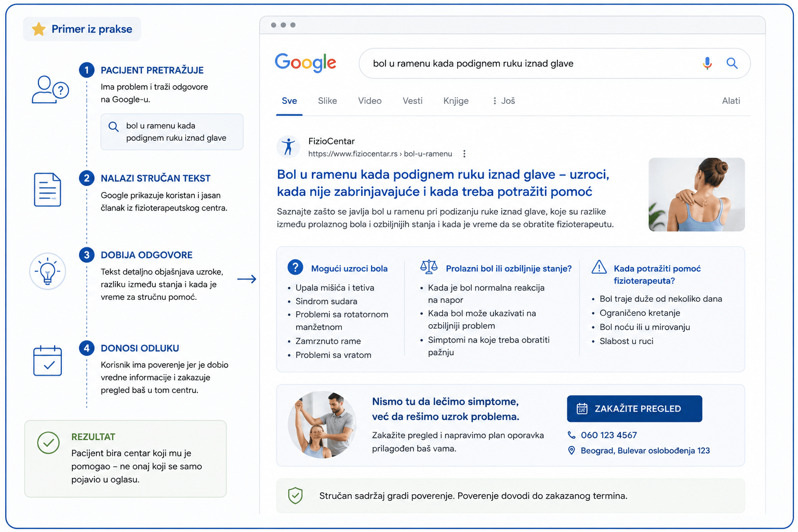Click the Upala mišića i tetiva bullet
The height and width of the screenshot is (532, 798).
[335, 288]
